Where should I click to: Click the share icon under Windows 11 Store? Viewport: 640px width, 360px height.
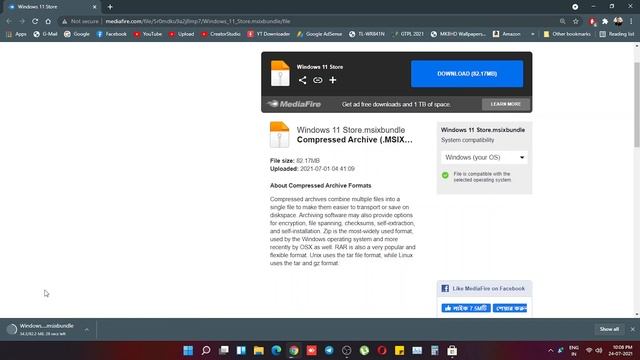coord(302,80)
